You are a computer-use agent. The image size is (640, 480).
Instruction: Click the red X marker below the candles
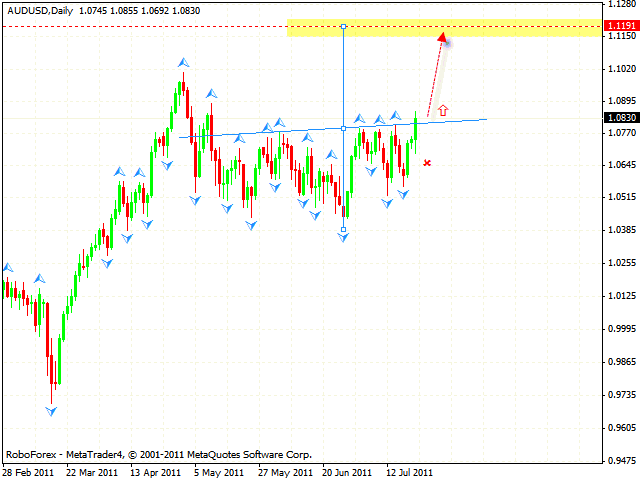[x=427, y=162]
